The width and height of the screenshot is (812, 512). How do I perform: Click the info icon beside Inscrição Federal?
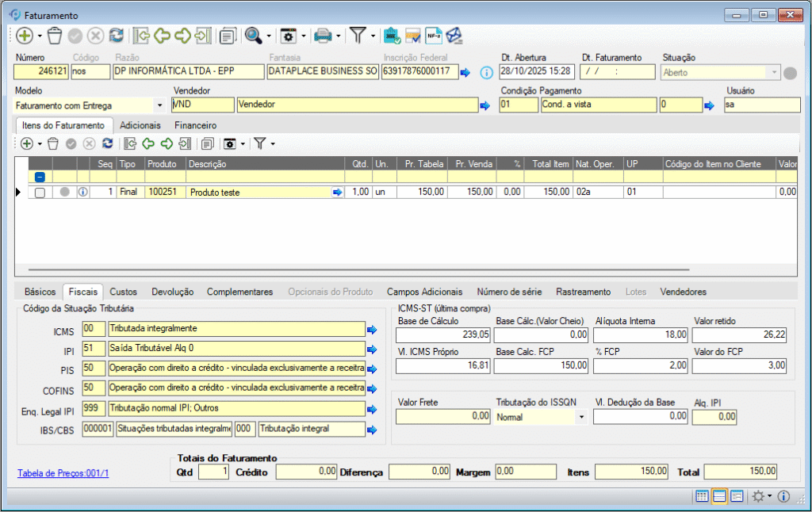click(x=487, y=72)
